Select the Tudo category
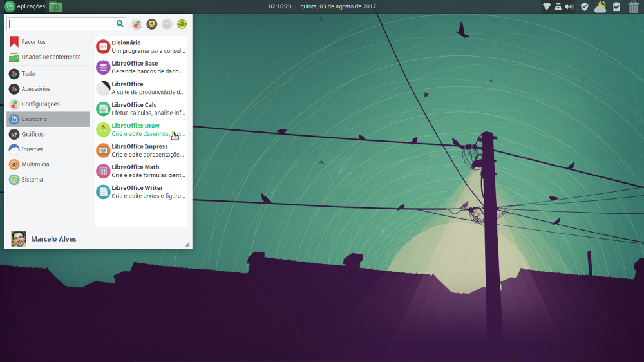Screen dimensions: 644x362 pos(48,73)
